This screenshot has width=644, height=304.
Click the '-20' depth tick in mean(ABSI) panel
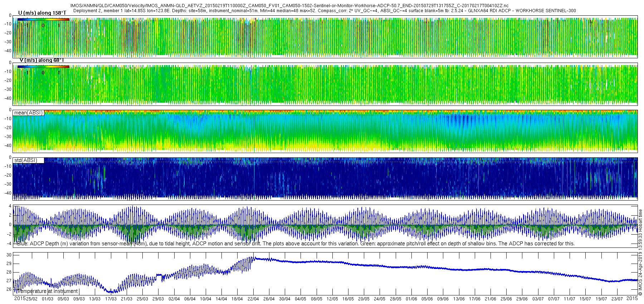click(x=8, y=128)
